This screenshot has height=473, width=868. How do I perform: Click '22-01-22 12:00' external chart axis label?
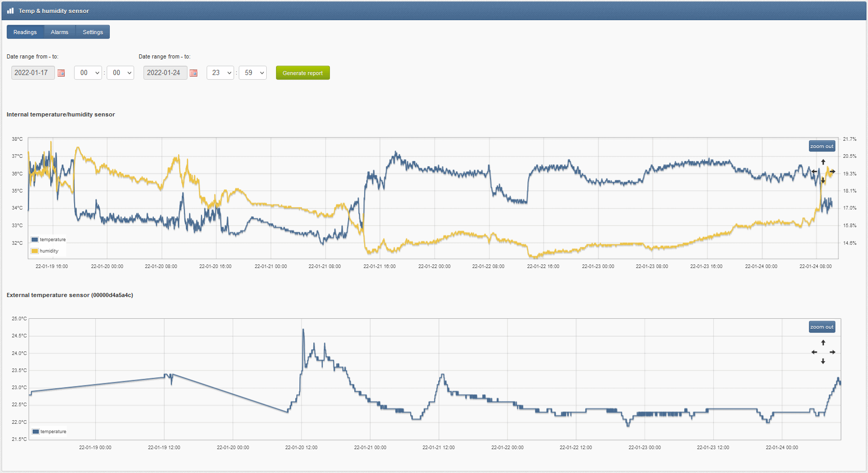pos(576,448)
